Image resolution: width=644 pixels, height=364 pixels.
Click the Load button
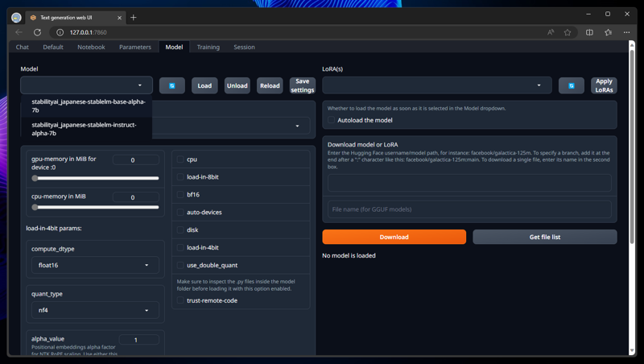204,85
